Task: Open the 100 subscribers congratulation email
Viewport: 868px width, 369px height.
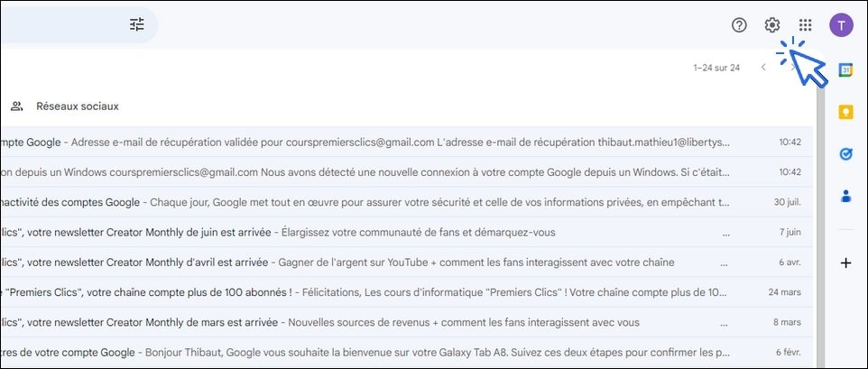Action: [406, 292]
